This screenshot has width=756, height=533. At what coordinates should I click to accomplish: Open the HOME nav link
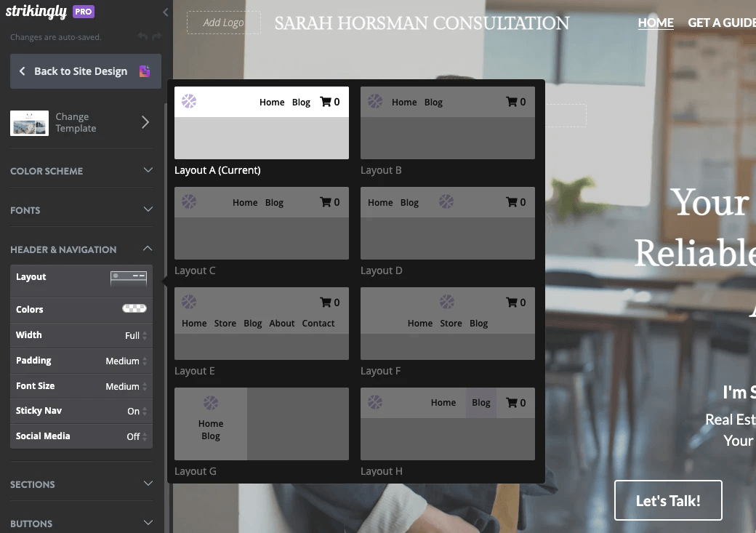[656, 23]
